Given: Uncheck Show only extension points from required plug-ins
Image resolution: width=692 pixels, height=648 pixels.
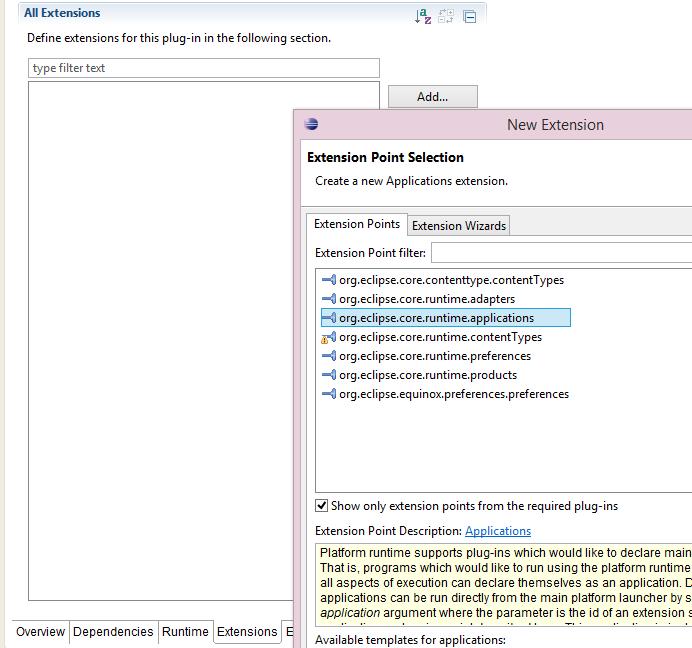Looking at the screenshot, I should pyautogui.click(x=321, y=505).
